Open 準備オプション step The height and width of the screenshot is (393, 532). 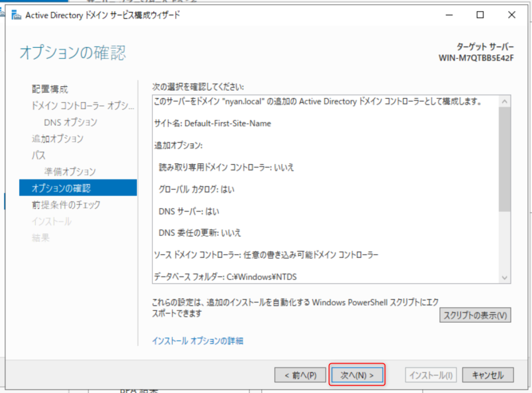coord(70,172)
